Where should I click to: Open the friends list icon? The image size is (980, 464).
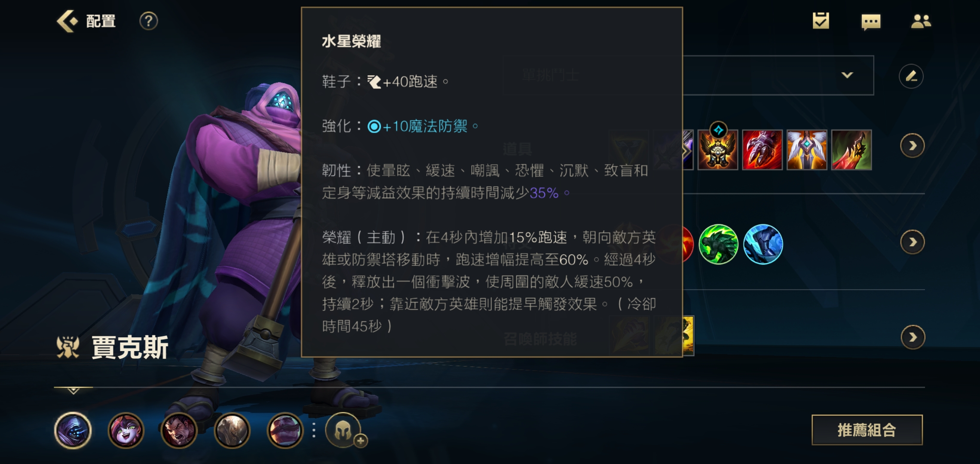921,21
